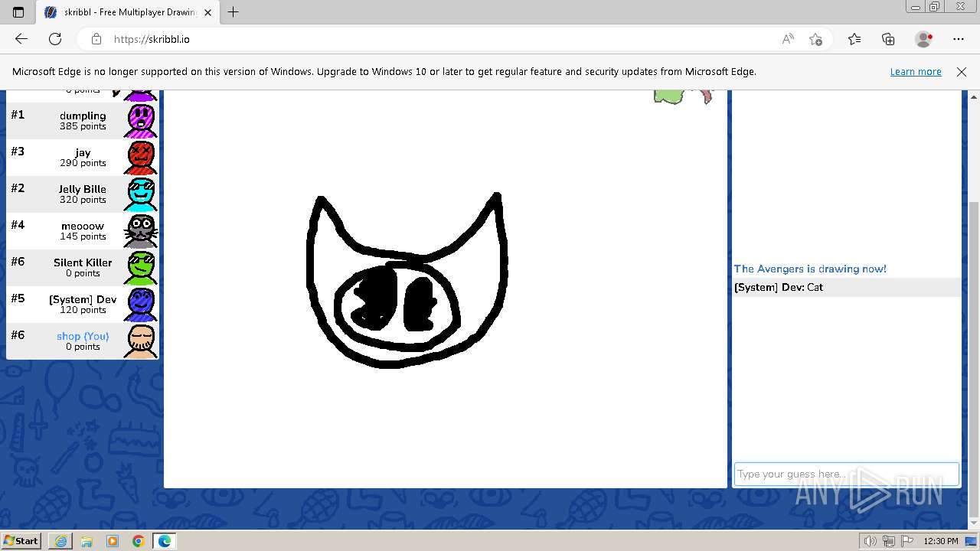Click meooow player name
The width and height of the screenshot is (980, 551).
pos(83,226)
